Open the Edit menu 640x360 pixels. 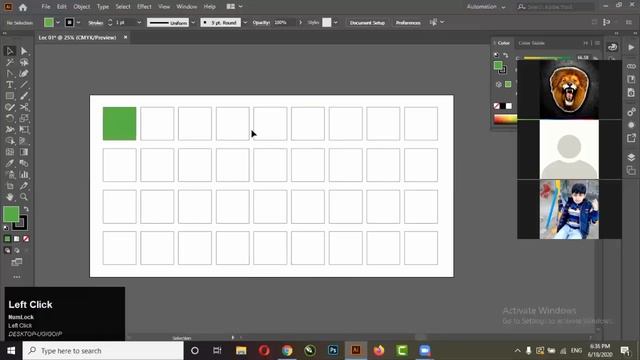[x=62, y=7]
